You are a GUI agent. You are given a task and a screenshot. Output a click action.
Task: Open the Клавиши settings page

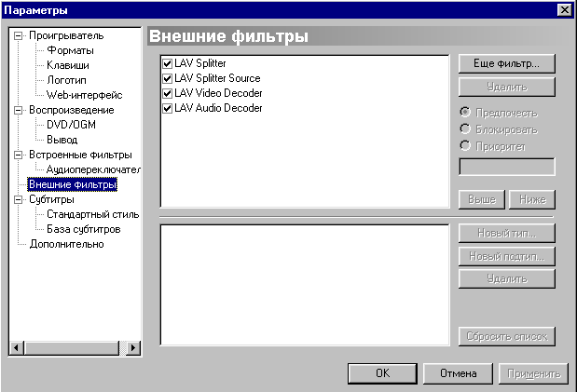(68, 65)
